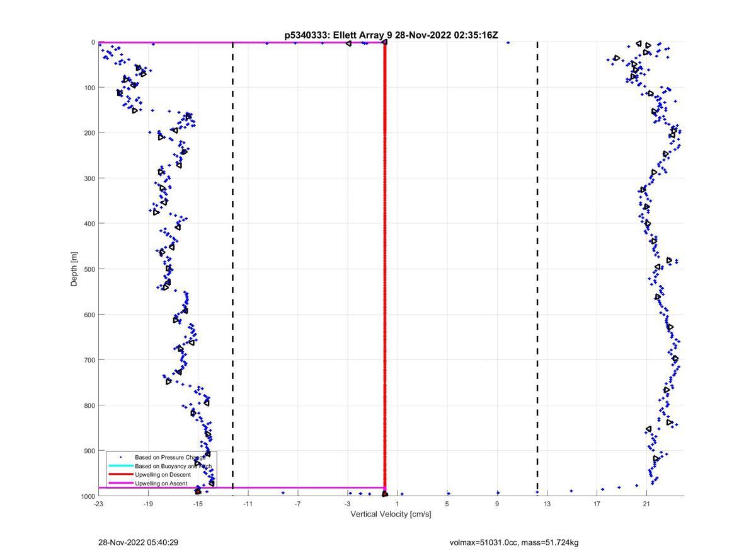Click the y-axis tick label '1000'

tap(88, 496)
